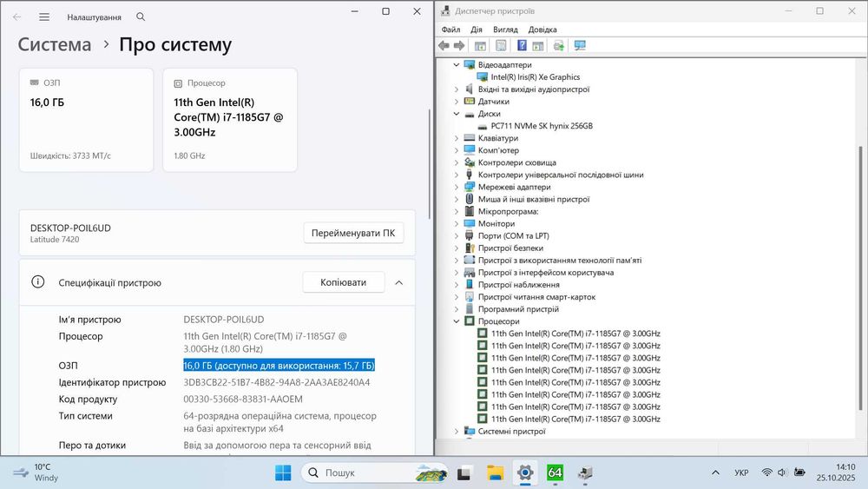Click the Device Manager Forward arrow

tap(459, 45)
